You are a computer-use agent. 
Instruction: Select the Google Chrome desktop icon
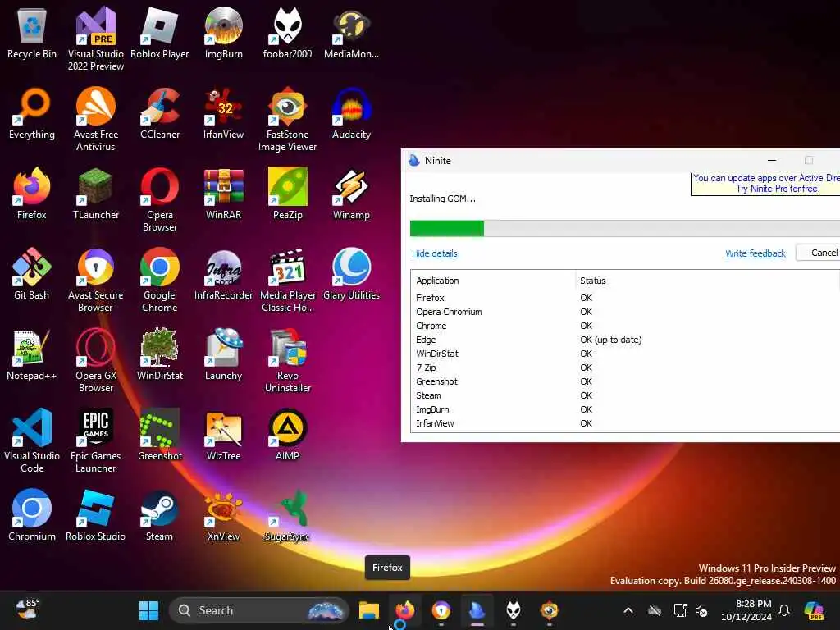[x=160, y=280]
